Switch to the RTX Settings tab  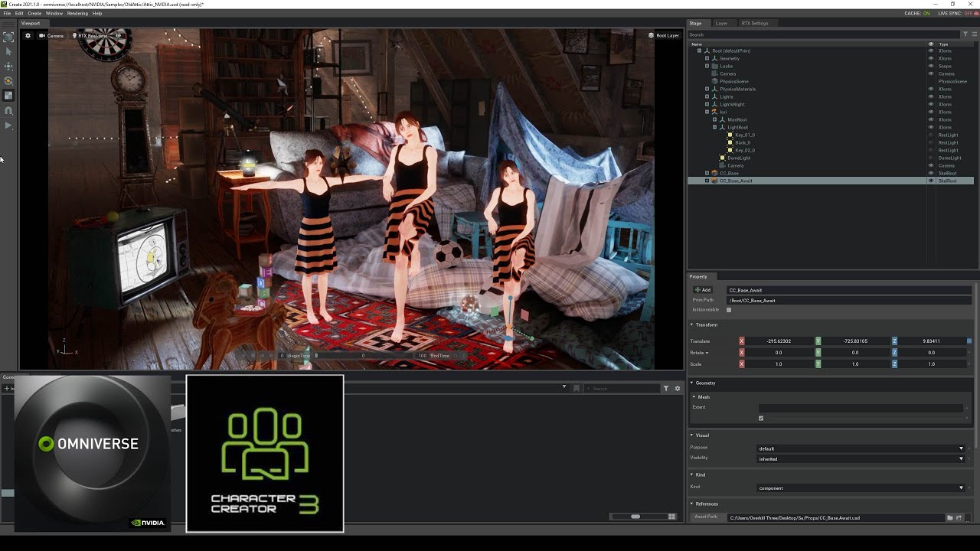tap(754, 23)
